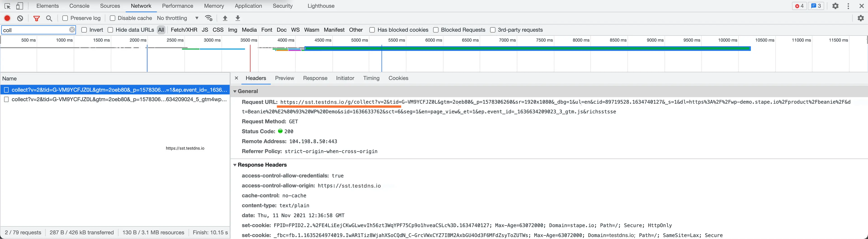Screen dimensions: 868x239
Task: Open the Network panel settings gear
Action: 861,18
